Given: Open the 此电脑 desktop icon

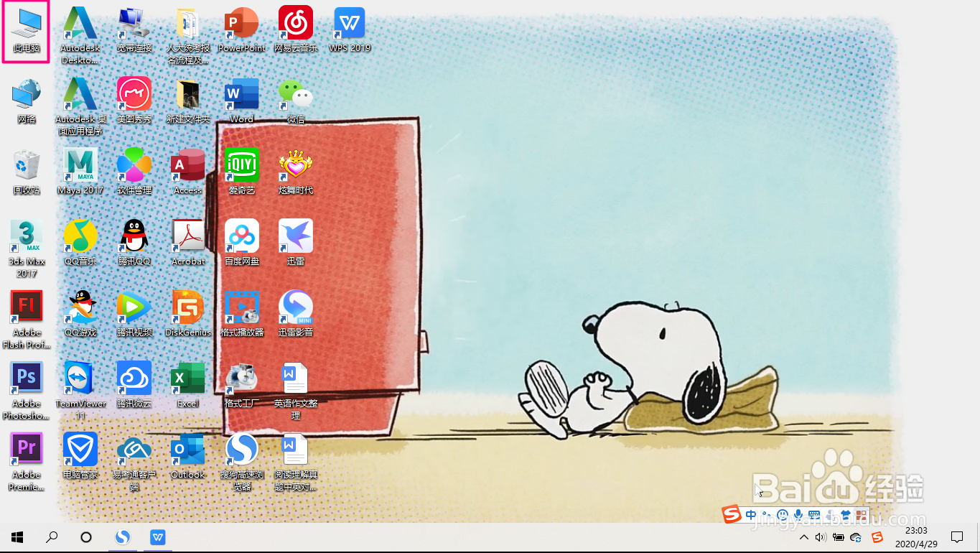Looking at the screenshot, I should (x=26, y=31).
